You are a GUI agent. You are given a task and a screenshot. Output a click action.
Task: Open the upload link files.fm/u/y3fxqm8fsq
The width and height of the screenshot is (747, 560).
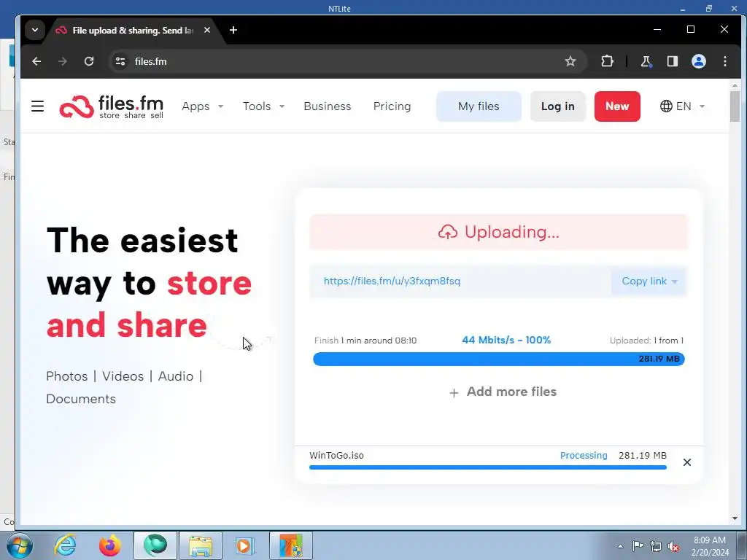point(392,281)
